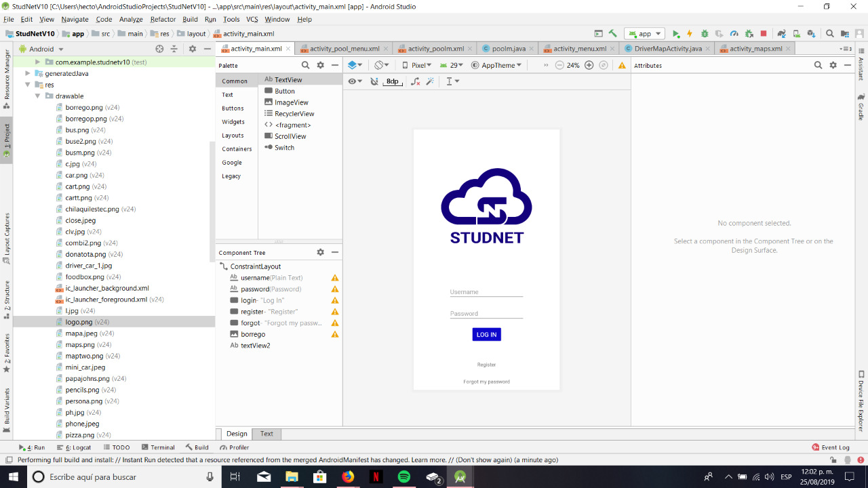This screenshot has width=868, height=488.
Task: Open Spotify from the taskbar
Action: click(x=404, y=476)
